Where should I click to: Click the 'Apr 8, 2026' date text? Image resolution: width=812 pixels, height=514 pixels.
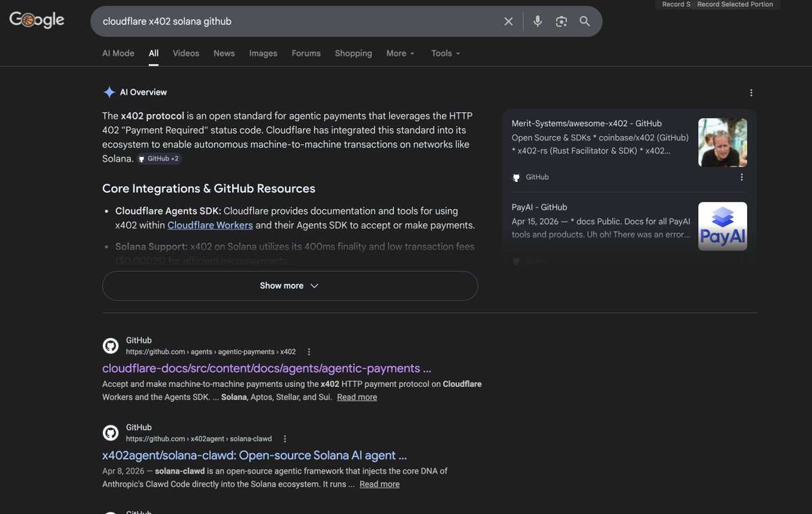[x=122, y=471]
